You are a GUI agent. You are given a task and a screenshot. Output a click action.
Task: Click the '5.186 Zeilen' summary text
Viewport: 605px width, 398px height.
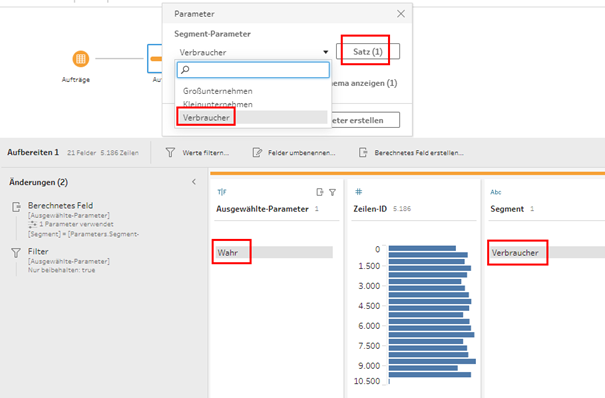120,153
